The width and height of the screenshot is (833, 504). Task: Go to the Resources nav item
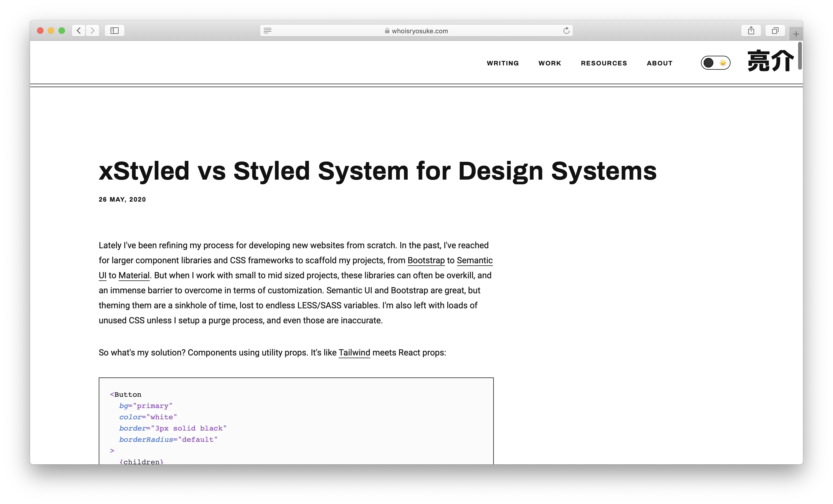[604, 63]
